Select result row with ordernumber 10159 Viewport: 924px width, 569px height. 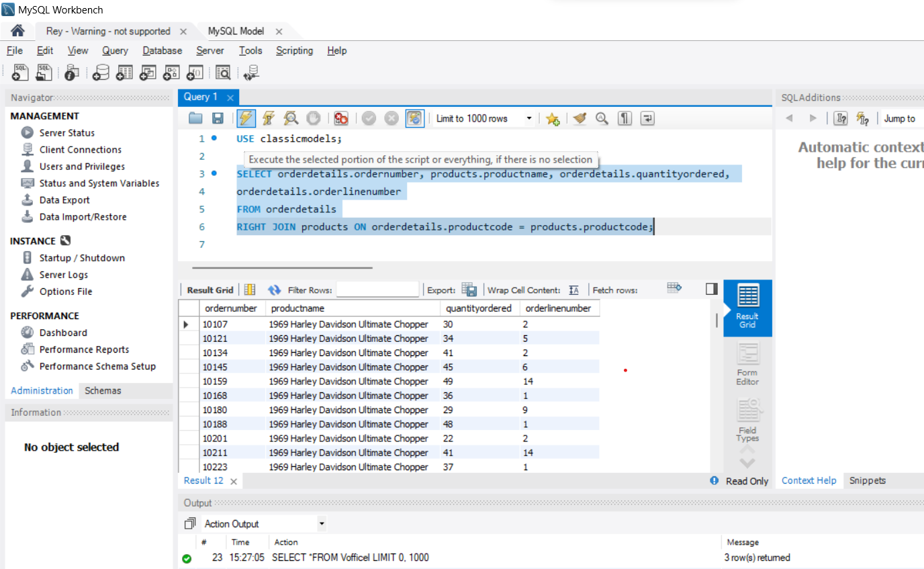click(389, 381)
